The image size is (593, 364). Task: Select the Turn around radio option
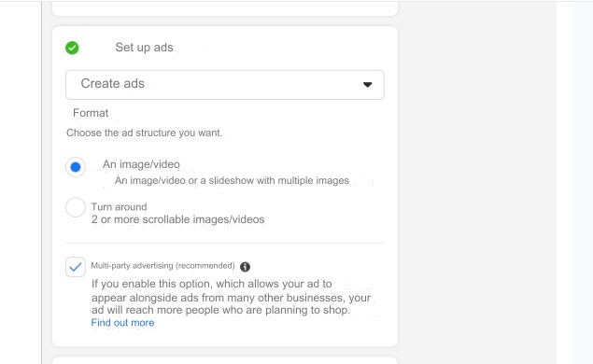click(x=76, y=207)
